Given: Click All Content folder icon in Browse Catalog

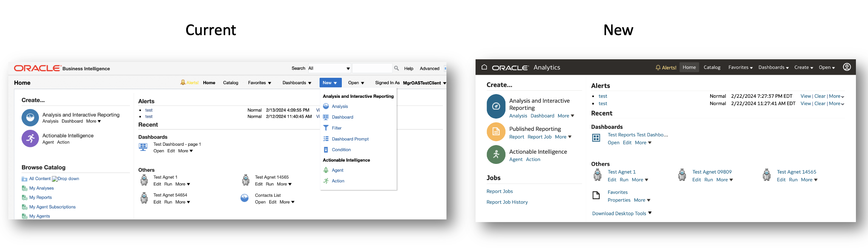Looking at the screenshot, I should 25,179.
